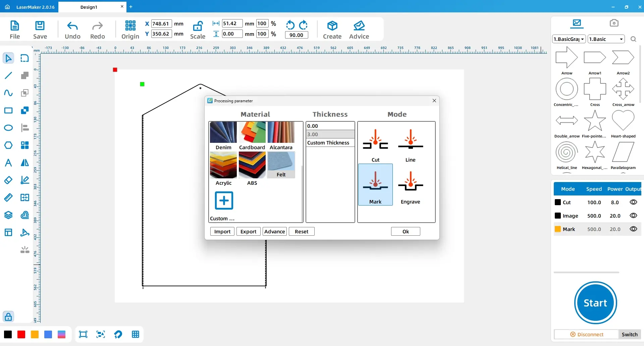Image resolution: width=644 pixels, height=346 pixels.
Task: Insert the Concentric circle shape
Action: pos(567,89)
